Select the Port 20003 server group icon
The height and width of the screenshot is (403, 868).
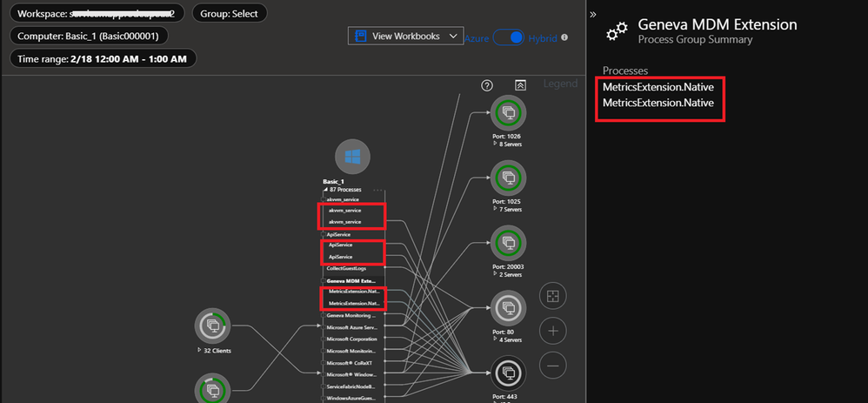[508, 244]
